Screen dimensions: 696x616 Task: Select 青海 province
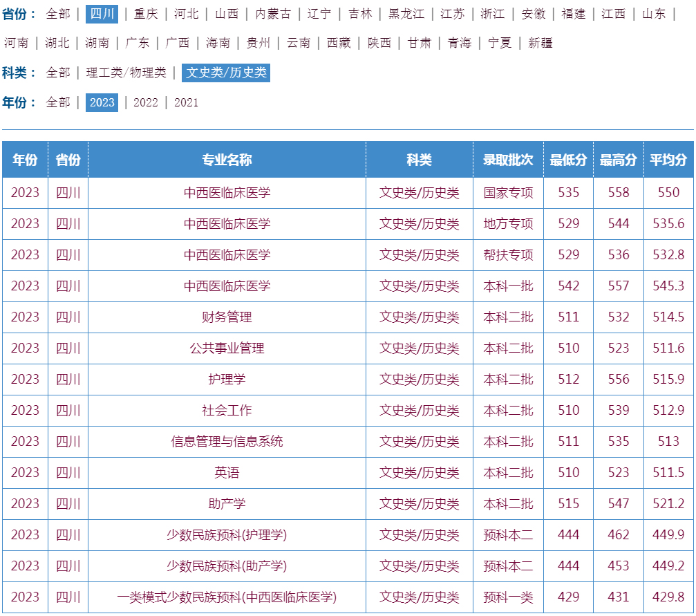click(x=460, y=43)
